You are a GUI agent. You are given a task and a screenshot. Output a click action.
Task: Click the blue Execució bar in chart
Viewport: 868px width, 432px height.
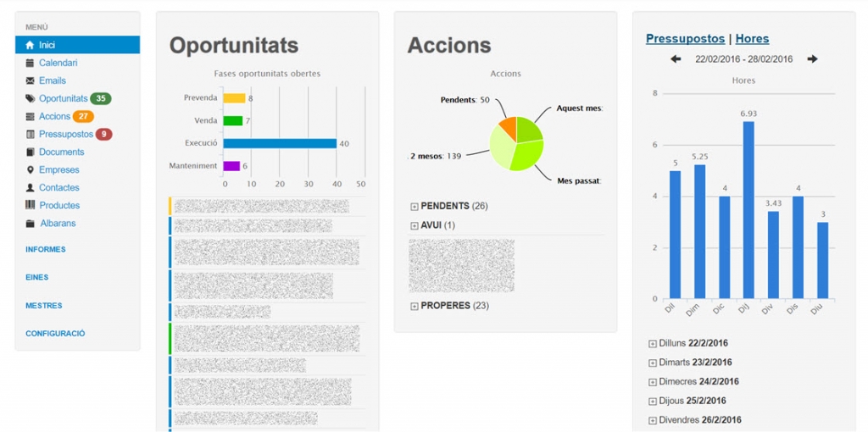click(280, 143)
